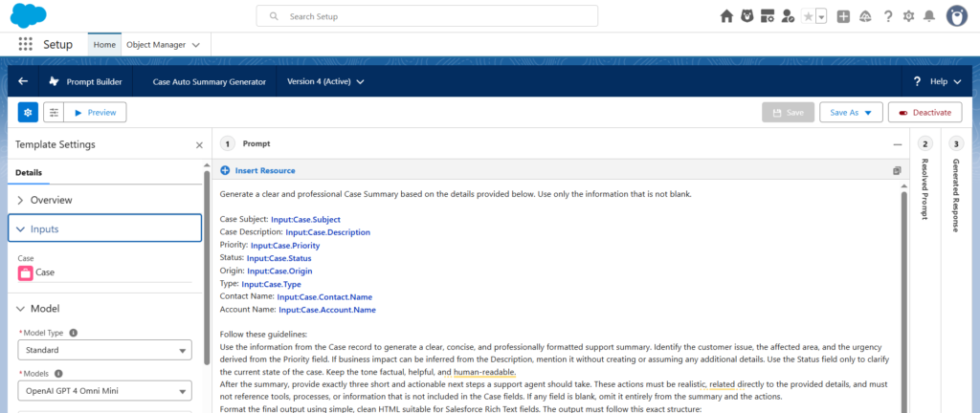Image resolution: width=980 pixels, height=413 pixels.
Task: Click the back arrow in Prompt Builder
Action: [x=23, y=81]
